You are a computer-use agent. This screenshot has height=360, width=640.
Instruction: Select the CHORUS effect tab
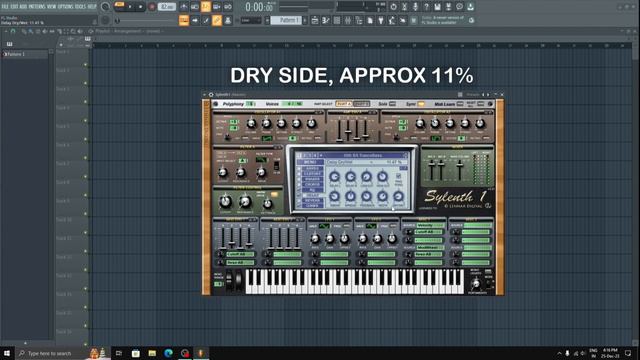[313, 184]
